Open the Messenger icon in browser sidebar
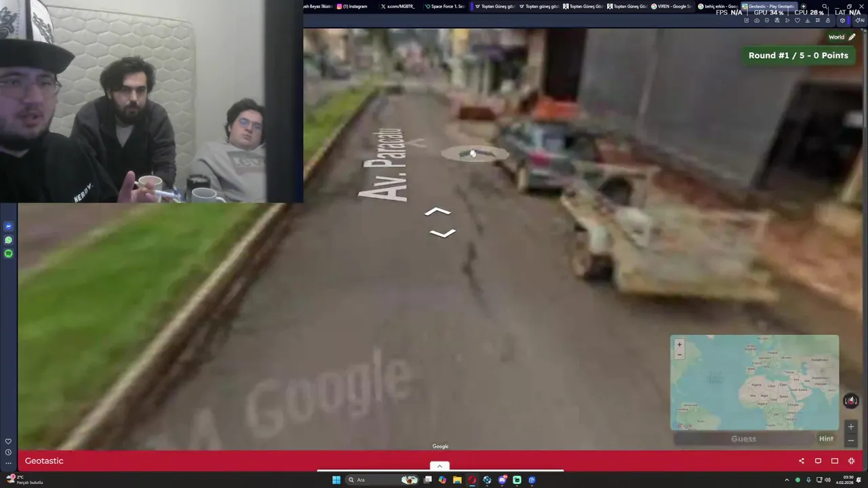 [x=8, y=226]
